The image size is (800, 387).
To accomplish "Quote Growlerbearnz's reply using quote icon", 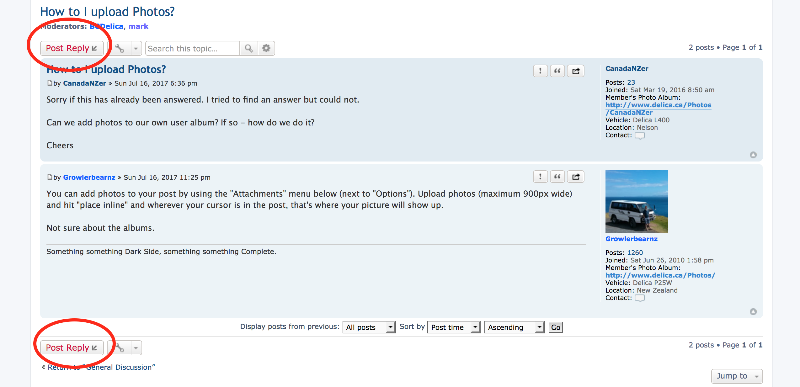I will [558, 177].
